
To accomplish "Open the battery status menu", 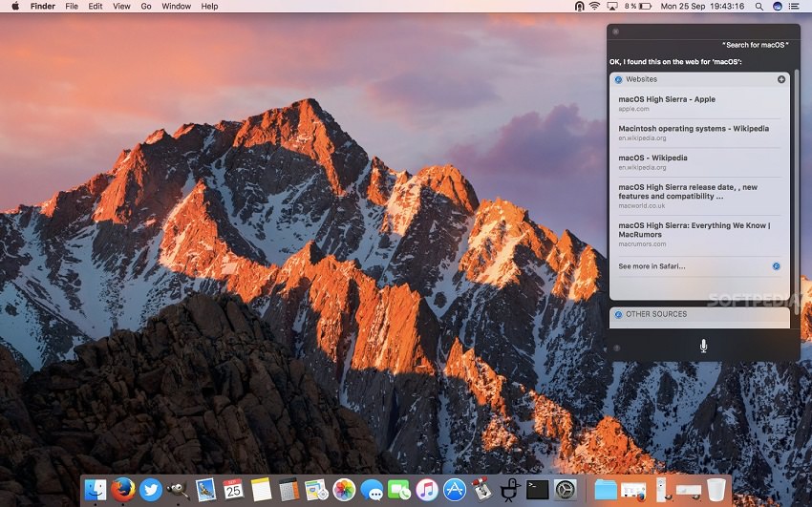I will tap(643, 6).
